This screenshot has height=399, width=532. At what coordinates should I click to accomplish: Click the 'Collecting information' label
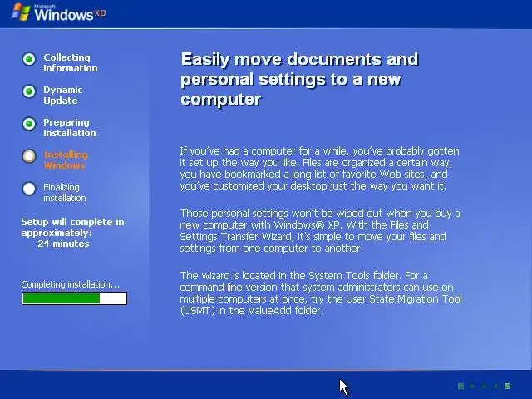tap(70, 63)
